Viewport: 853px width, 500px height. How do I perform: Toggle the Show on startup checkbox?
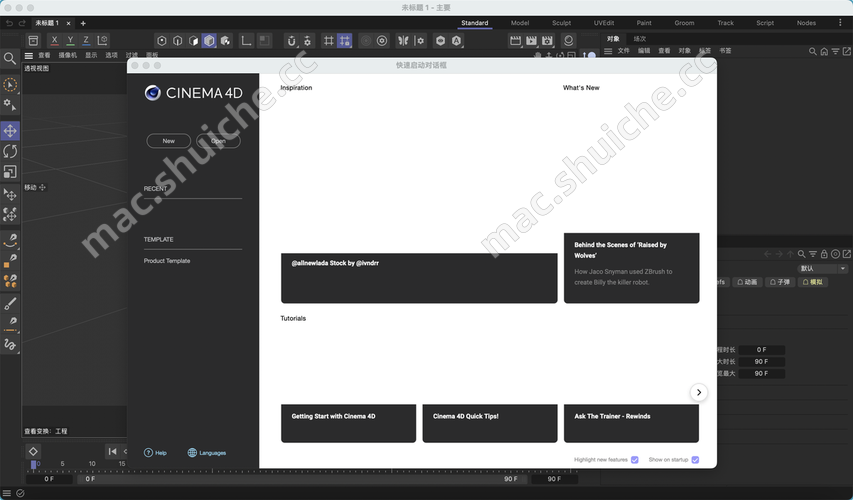tap(695, 460)
